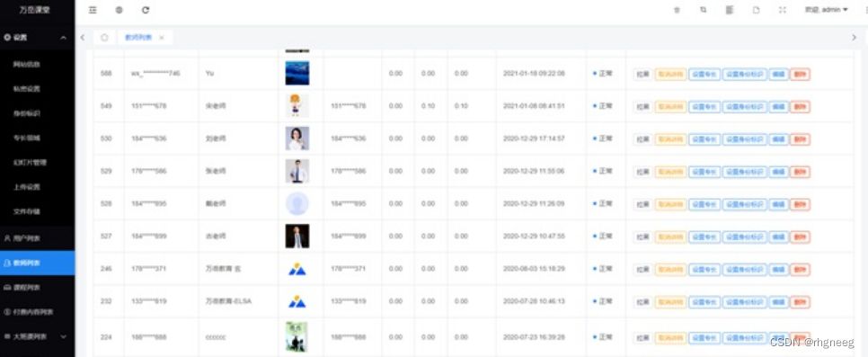Collapse the sidebar with the menu-fold icon
The height and width of the screenshot is (357, 868).
coord(93,10)
